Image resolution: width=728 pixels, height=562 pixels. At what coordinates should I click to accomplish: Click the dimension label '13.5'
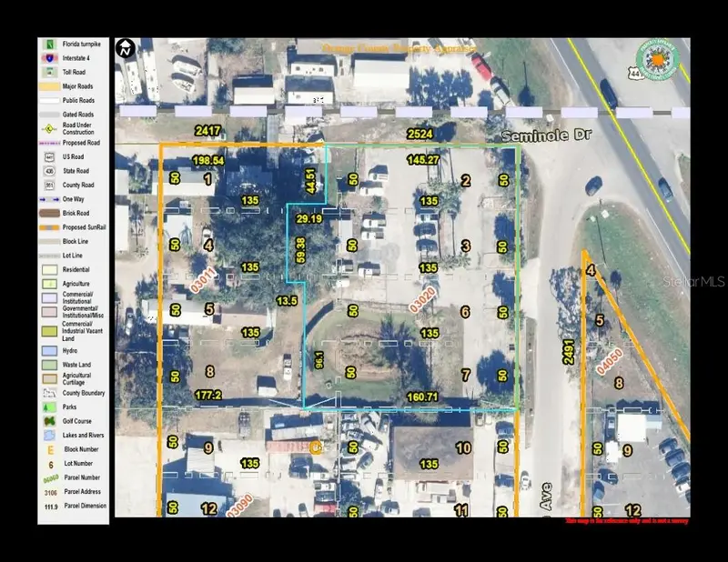(x=287, y=301)
